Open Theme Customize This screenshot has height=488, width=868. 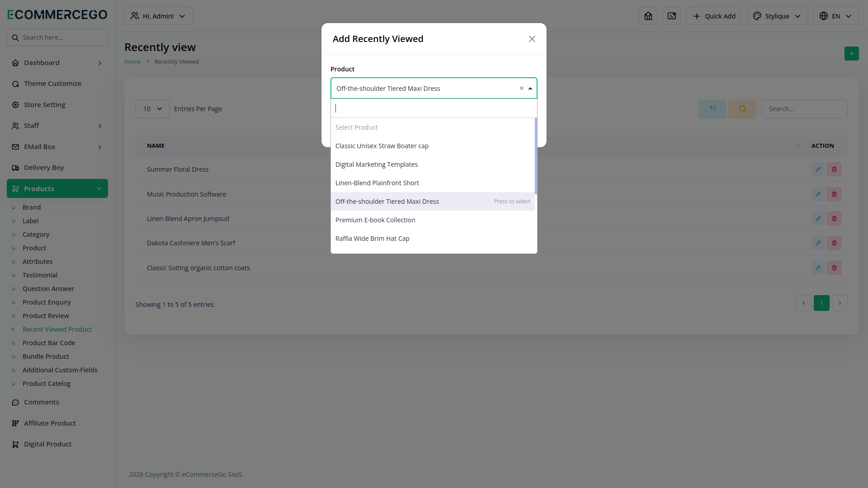pos(57,84)
